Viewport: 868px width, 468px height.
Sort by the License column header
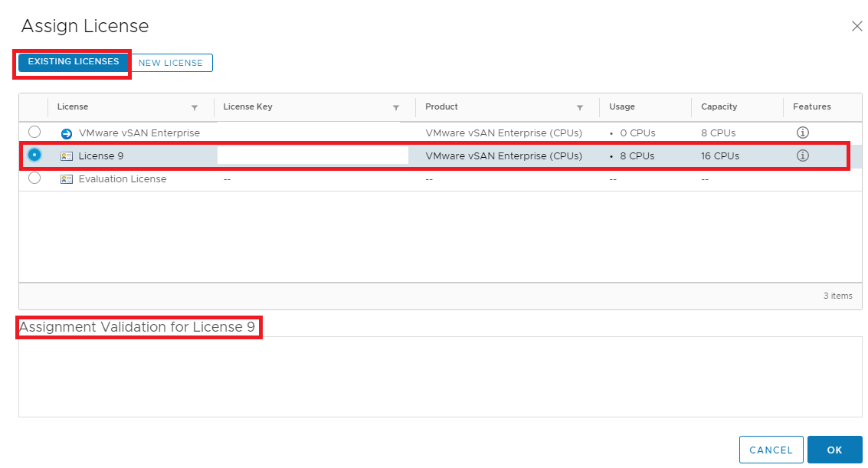tap(73, 106)
